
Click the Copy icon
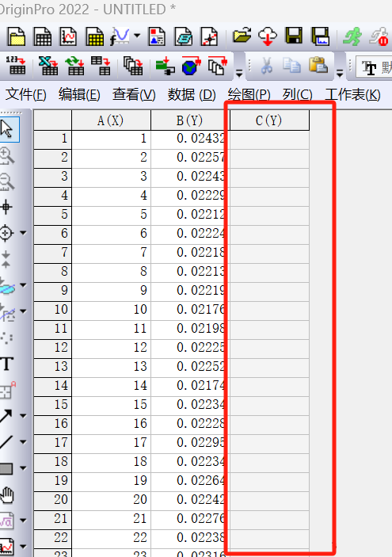click(292, 65)
